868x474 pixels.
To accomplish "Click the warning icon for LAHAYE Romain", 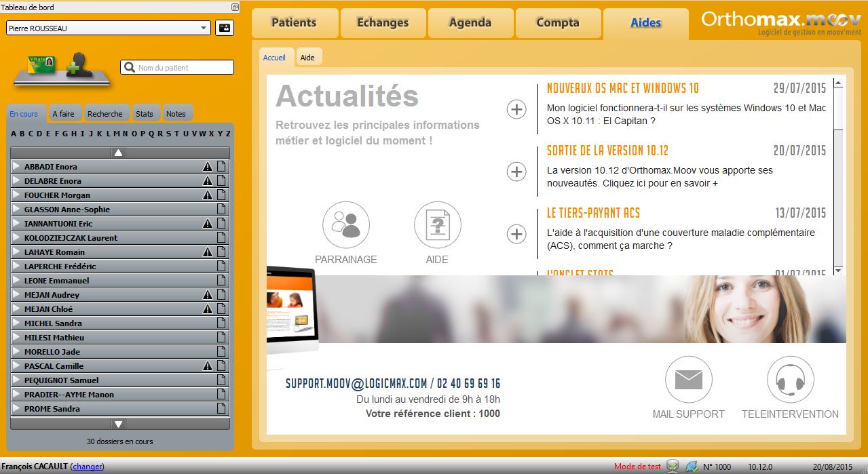I will coord(208,252).
